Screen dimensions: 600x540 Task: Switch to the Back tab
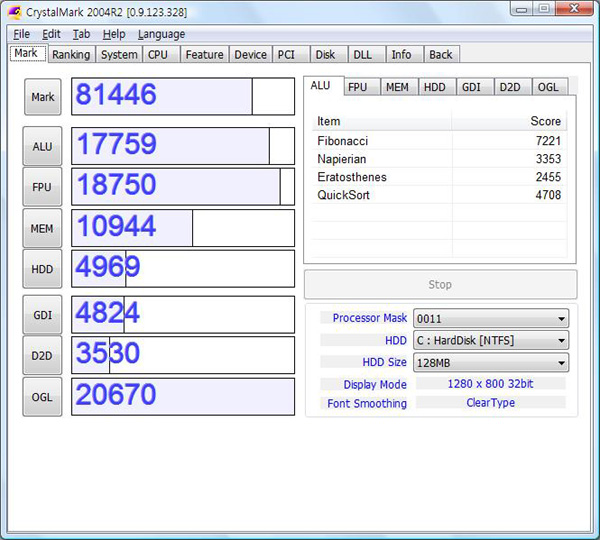point(442,55)
